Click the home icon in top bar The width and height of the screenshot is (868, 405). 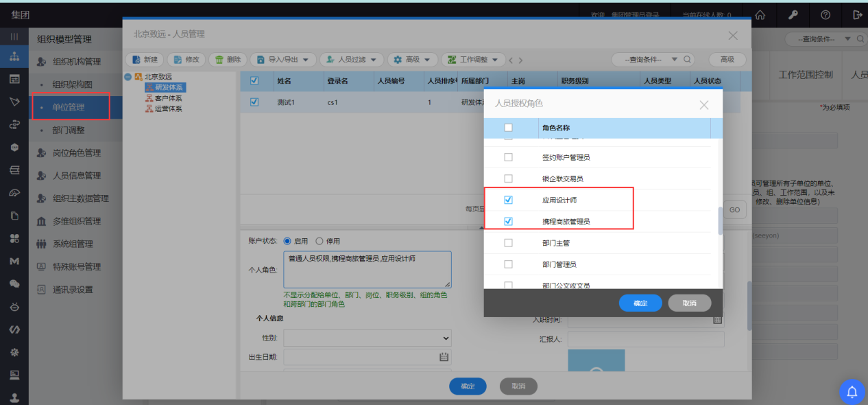(x=760, y=14)
